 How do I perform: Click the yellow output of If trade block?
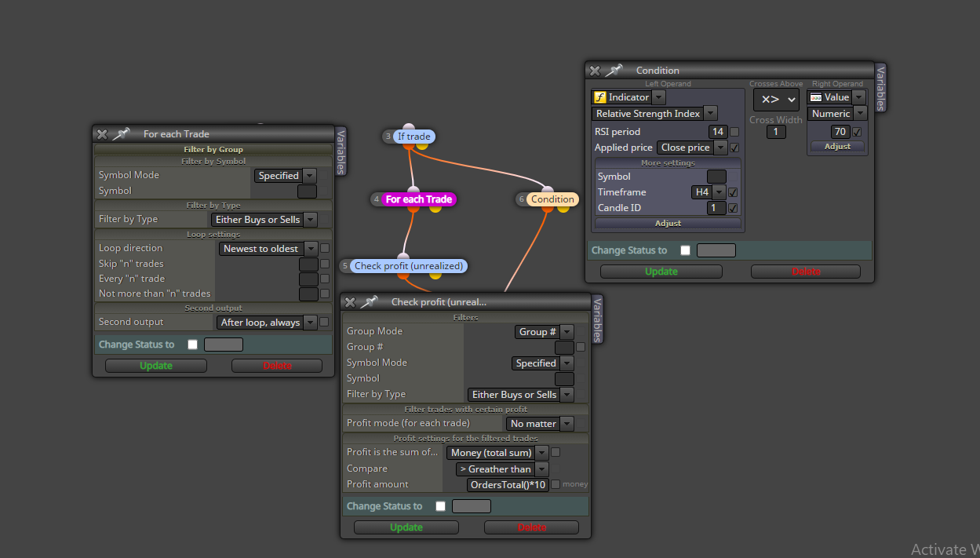[422, 145]
